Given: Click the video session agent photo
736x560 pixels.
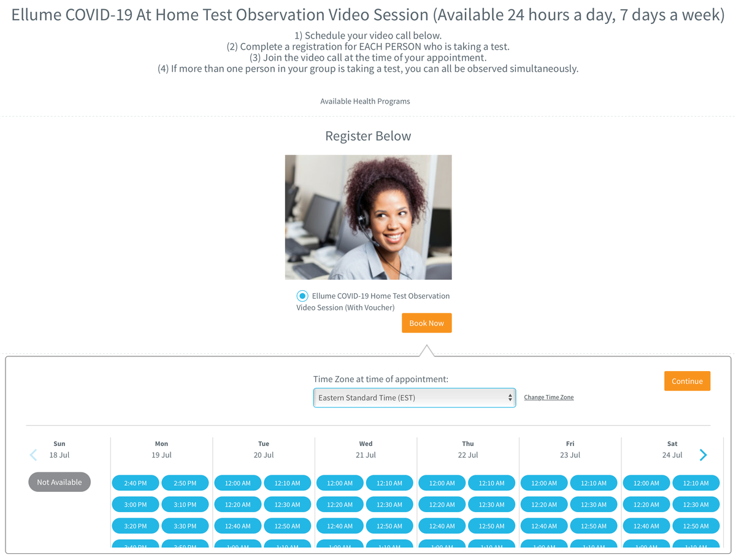Looking at the screenshot, I should [x=368, y=217].
